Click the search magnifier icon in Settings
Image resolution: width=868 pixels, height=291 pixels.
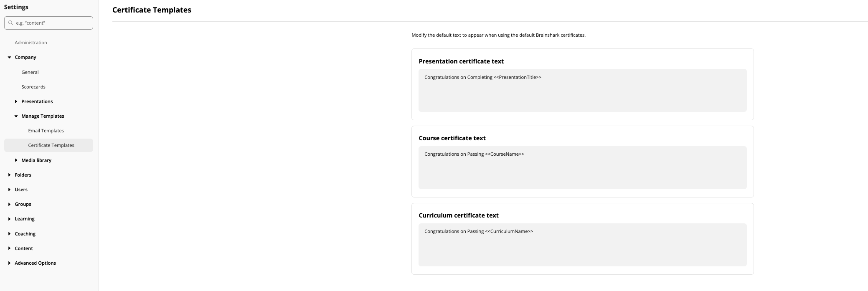click(x=11, y=23)
